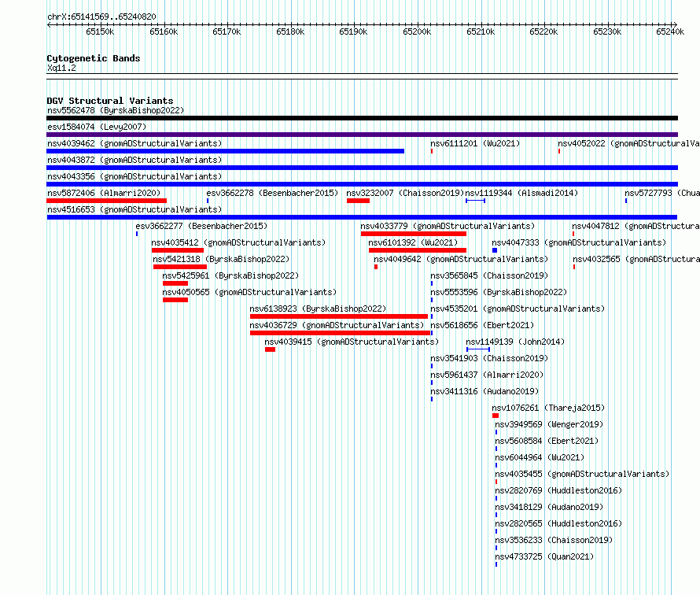Viewport: 700px width, 595px height.
Task: Click the nsv4049642 label
Action: pyautogui.click(x=461, y=259)
